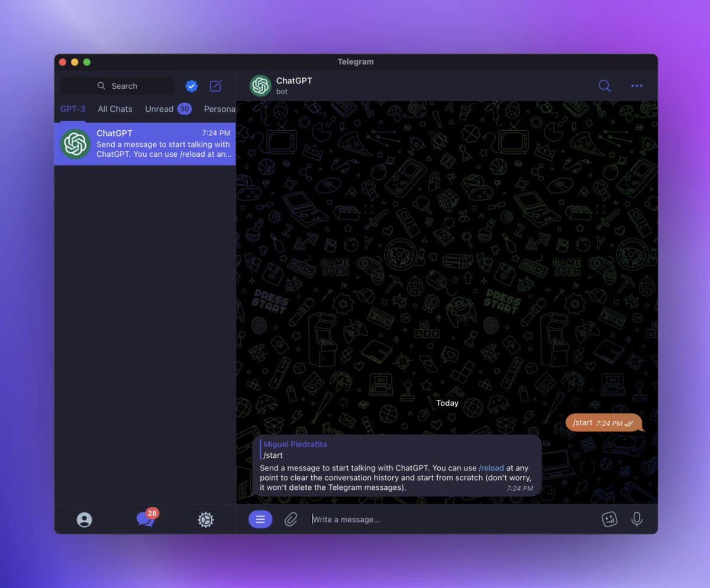Click 7:24 PM time on ChatGPT row
The width and height of the screenshot is (710, 588).
216,133
